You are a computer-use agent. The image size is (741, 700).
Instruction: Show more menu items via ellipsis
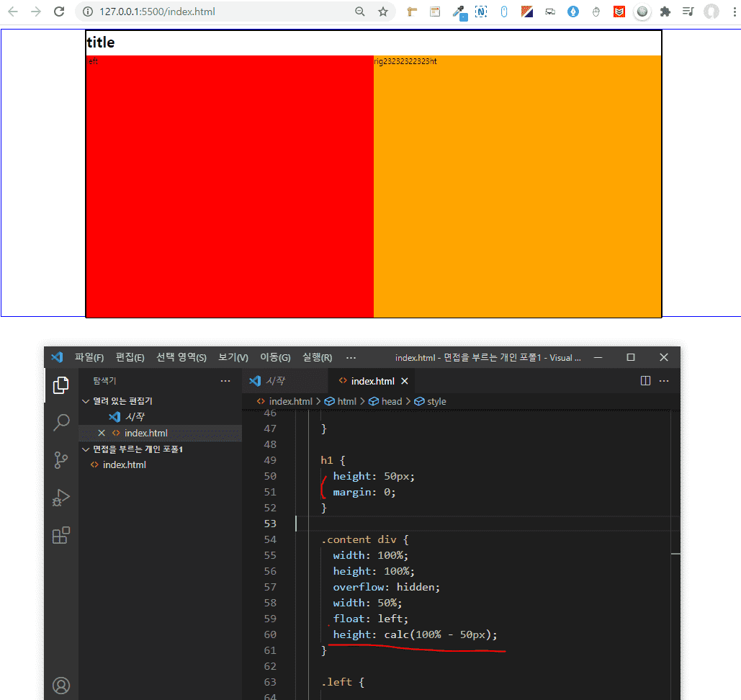(351, 358)
